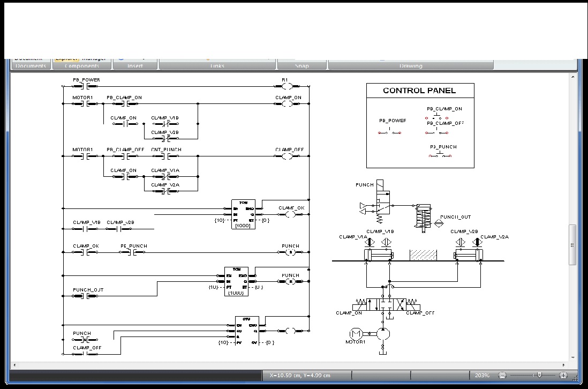Image resolution: width=588 pixels, height=389 pixels.
Task: Select the CLAMP_V2B position sensor
Action: (461, 242)
